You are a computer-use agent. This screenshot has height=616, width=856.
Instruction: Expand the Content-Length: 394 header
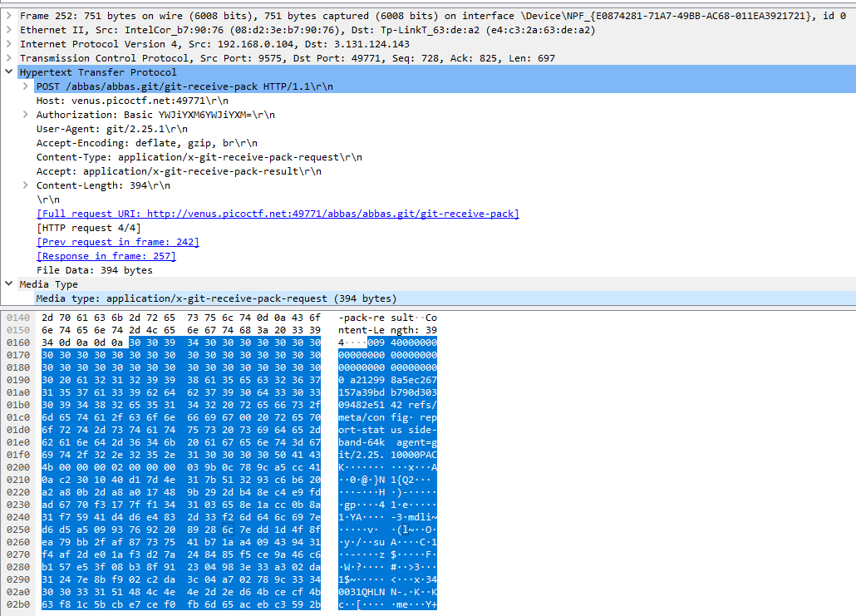click(x=25, y=185)
